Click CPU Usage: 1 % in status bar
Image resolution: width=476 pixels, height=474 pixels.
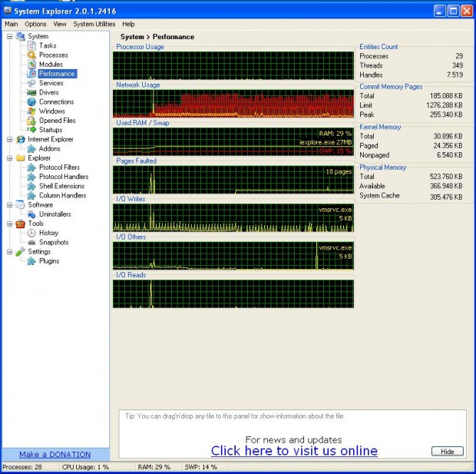coord(85,467)
